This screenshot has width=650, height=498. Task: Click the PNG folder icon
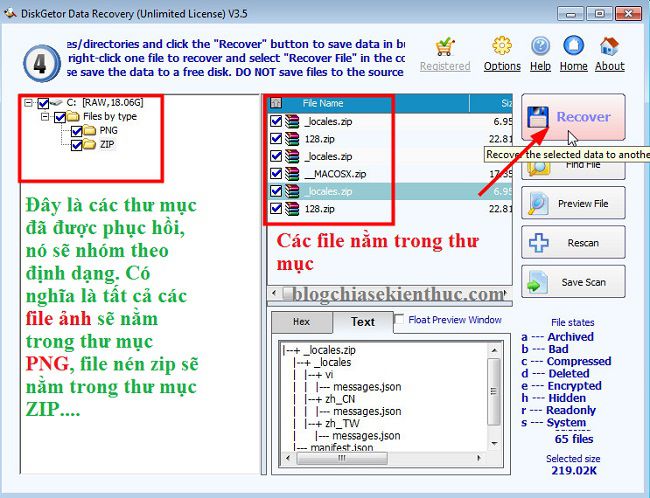(89, 131)
